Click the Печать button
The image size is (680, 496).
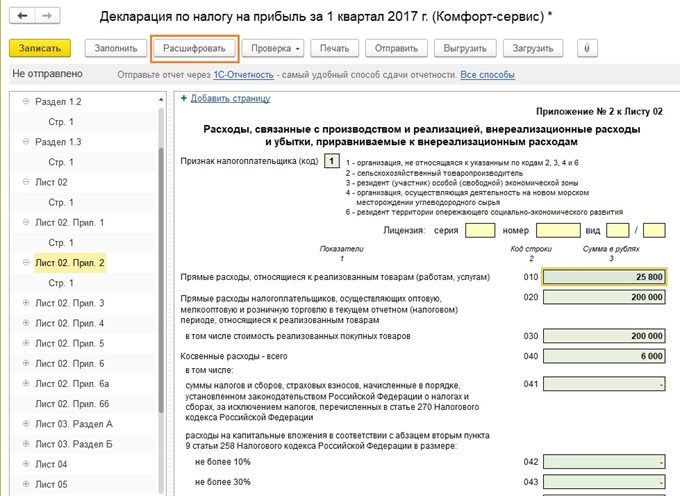(334, 48)
